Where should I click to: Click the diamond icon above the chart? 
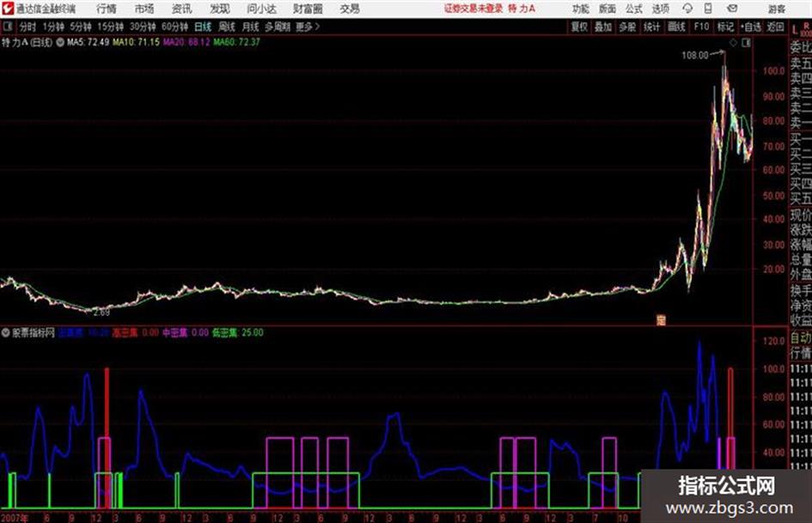pos(733,43)
